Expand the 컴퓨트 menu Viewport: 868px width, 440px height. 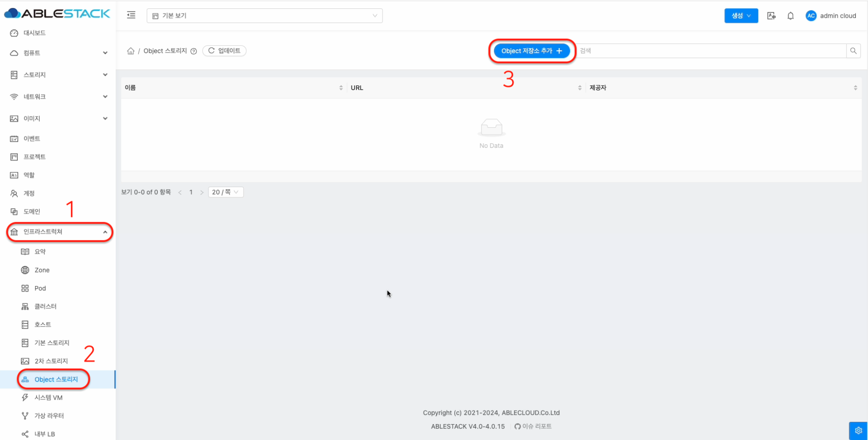pyautogui.click(x=59, y=53)
